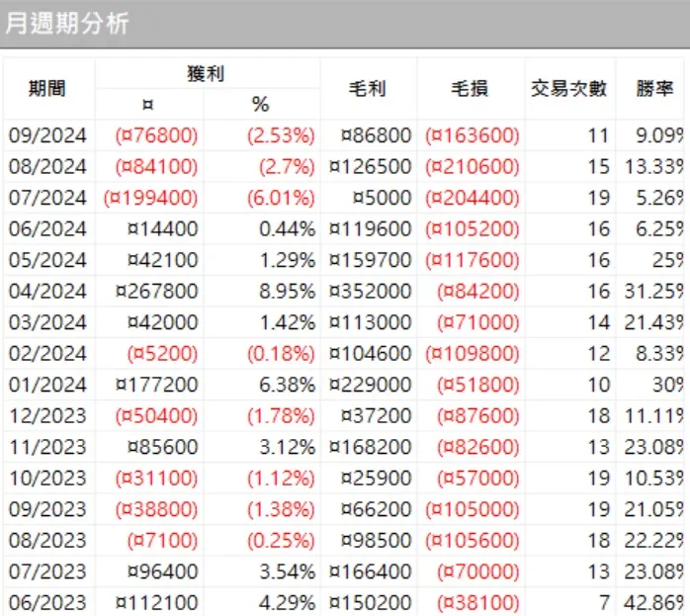Image resolution: width=690 pixels, height=616 pixels.
Task: Click the gross profit ¤159700
Action: 370,260
